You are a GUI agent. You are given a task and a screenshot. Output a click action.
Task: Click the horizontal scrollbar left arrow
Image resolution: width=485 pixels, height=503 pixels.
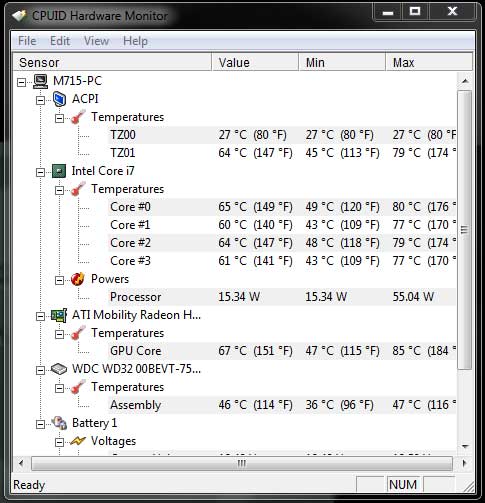(21, 463)
